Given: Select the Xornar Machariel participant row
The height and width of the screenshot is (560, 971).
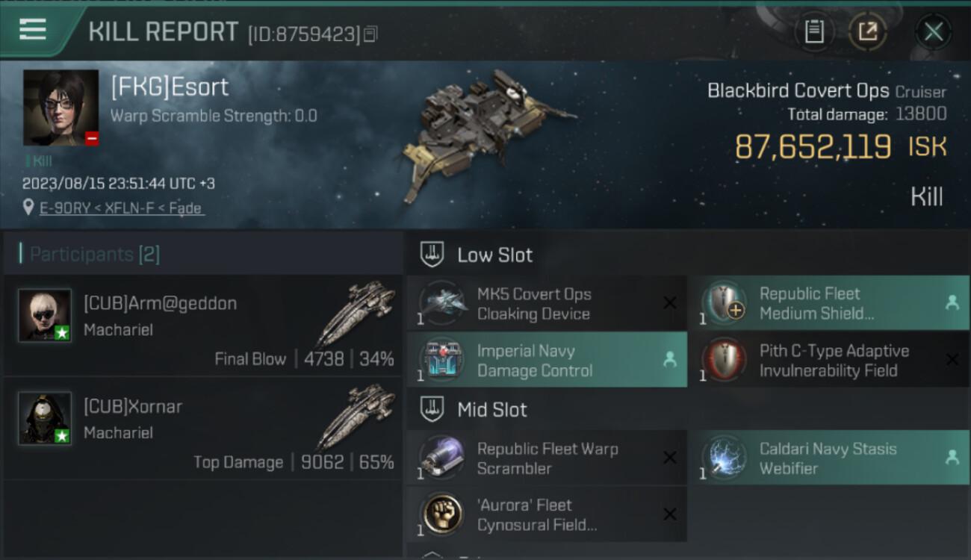Looking at the screenshot, I should [x=203, y=429].
